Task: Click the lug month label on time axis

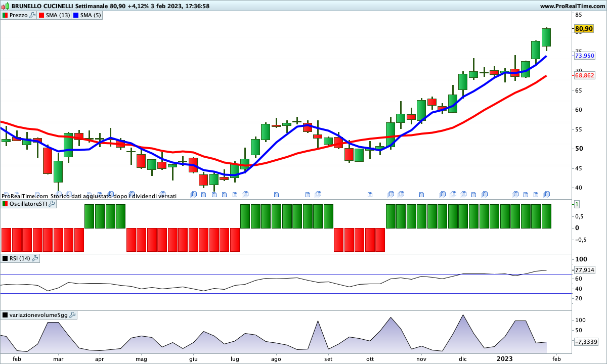Action: tap(234, 358)
